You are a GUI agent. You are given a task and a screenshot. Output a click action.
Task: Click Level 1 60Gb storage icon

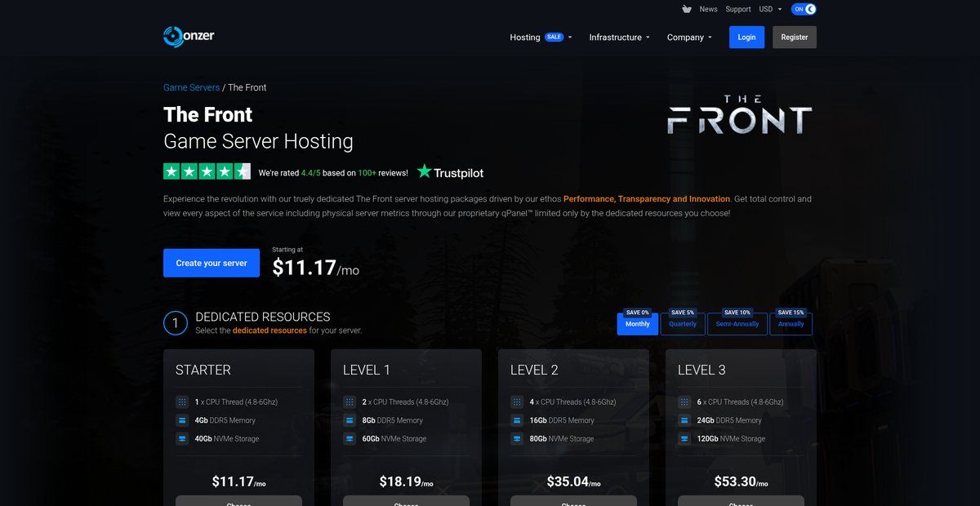[x=350, y=438]
